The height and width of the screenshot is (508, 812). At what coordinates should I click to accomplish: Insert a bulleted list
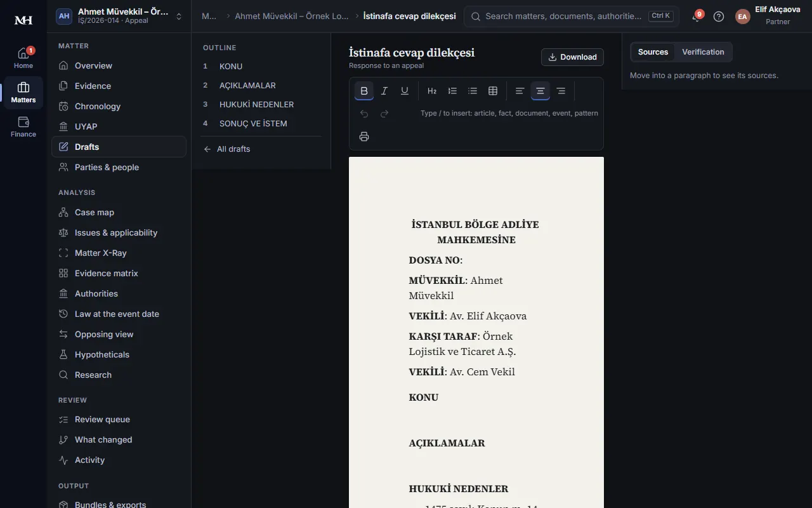(x=473, y=91)
